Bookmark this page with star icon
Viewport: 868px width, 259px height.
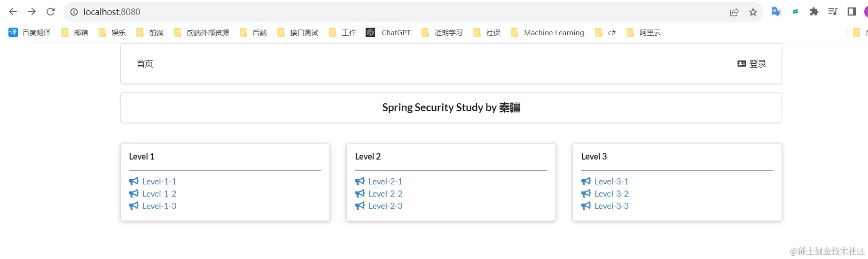pos(753,12)
